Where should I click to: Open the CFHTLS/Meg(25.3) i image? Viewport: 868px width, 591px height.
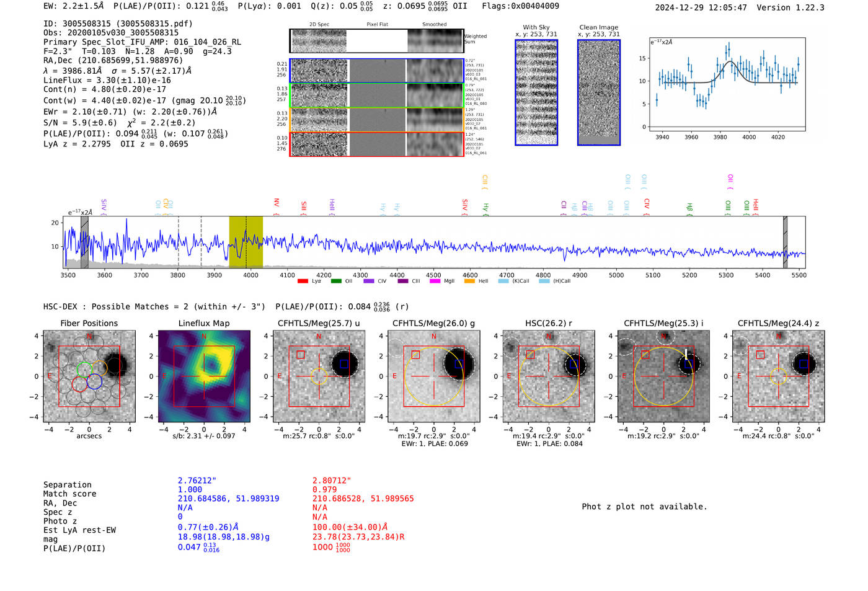[x=663, y=376]
